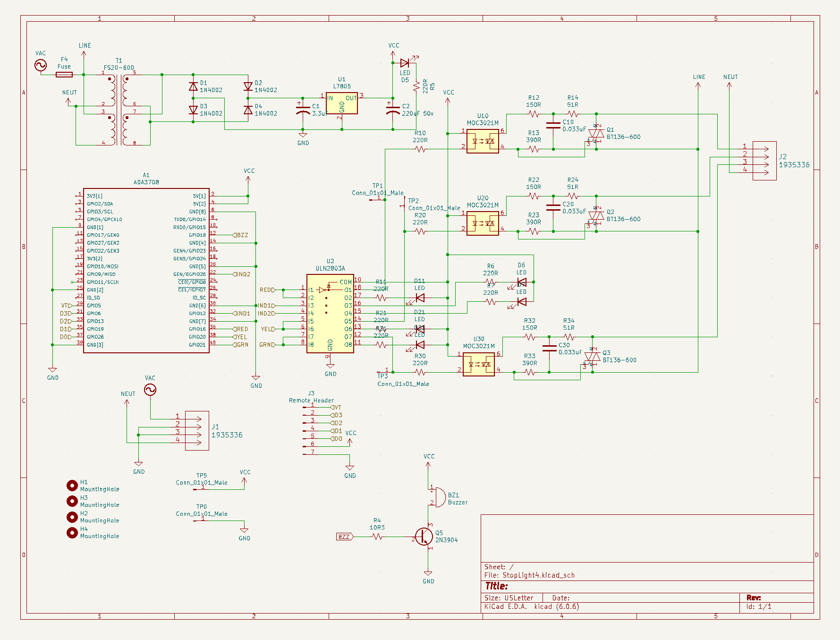Select diode D2 1N4002
The height and width of the screenshot is (640, 840).
(248, 86)
